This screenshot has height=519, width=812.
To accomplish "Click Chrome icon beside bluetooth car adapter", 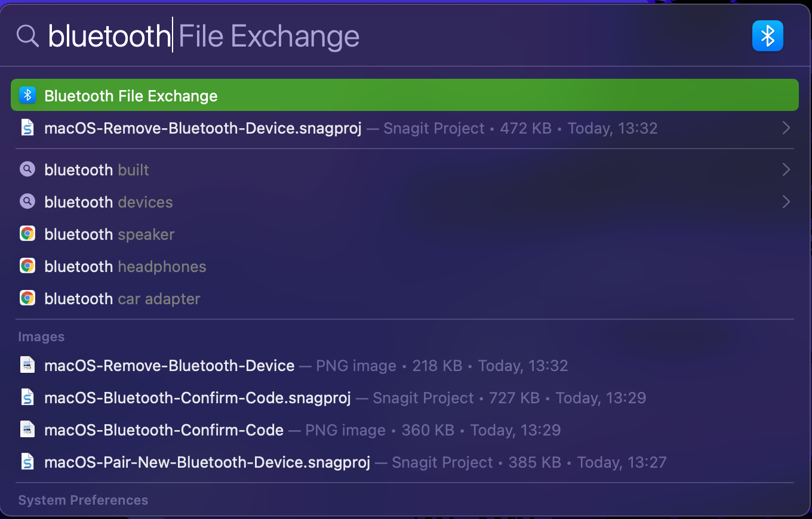I will tap(27, 298).
